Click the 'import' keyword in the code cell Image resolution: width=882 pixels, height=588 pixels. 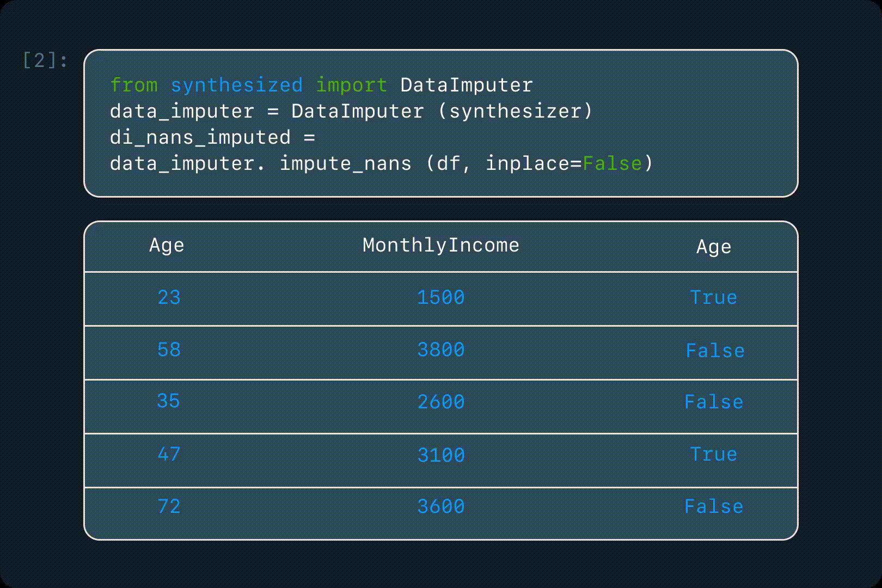351,85
